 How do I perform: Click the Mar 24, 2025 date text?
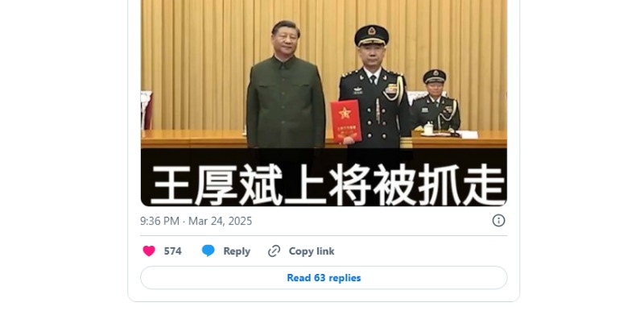(220, 221)
